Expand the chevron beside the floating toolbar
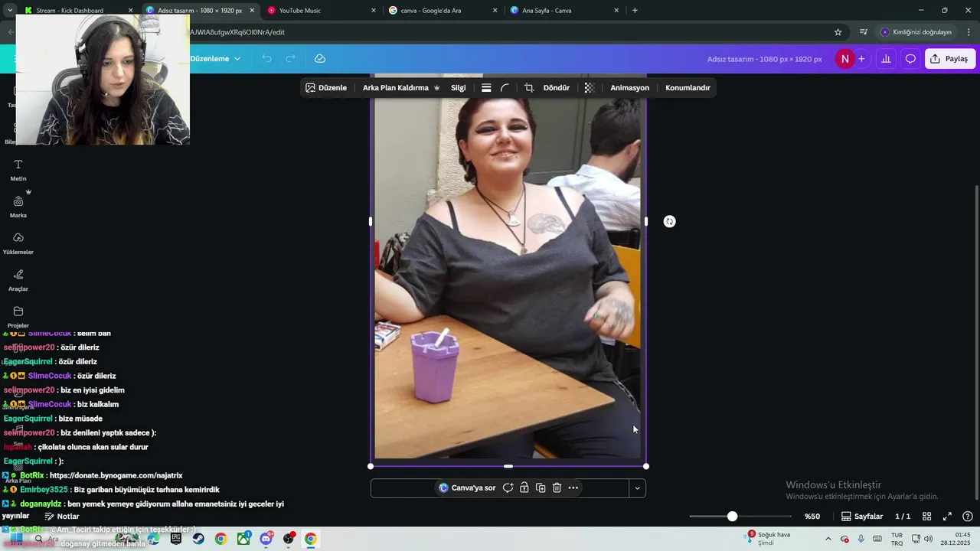 coord(637,487)
